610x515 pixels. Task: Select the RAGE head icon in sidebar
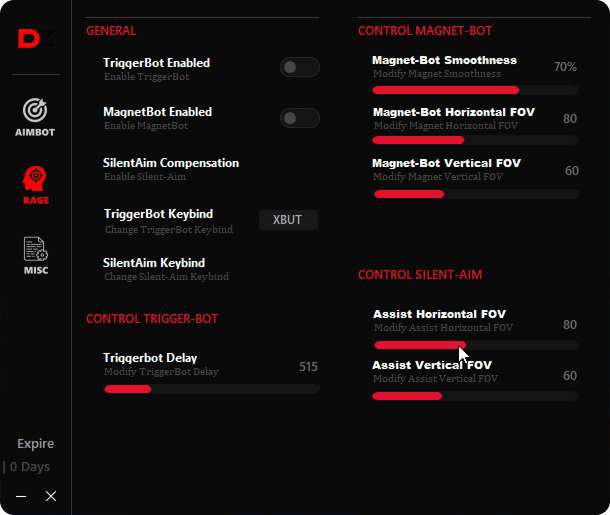pyautogui.click(x=35, y=178)
